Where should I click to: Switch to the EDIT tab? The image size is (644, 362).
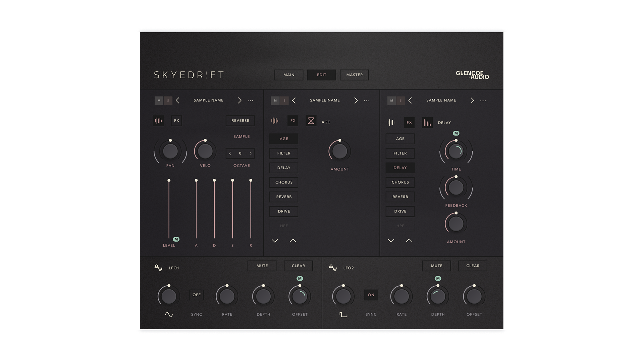[322, 75]
